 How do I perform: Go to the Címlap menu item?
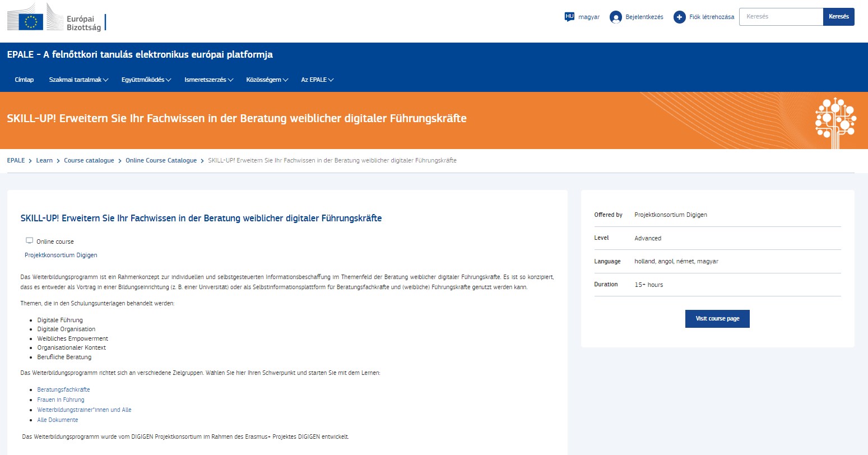click(24, 80)
